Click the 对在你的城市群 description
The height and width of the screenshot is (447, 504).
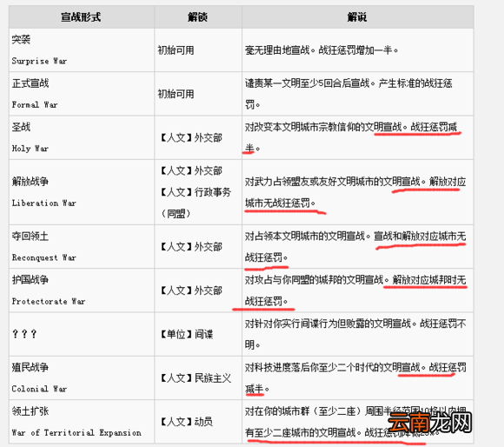[355, 422]
